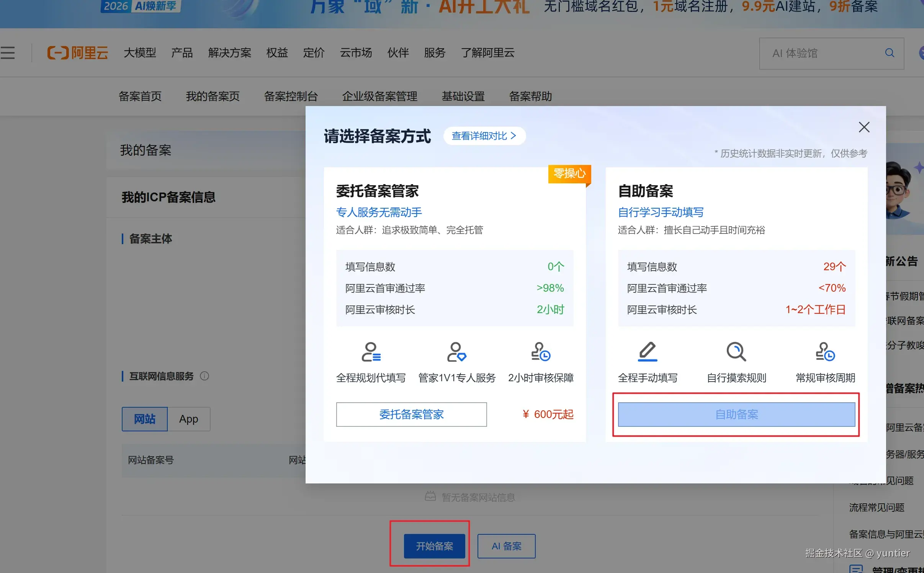Click the 委托备案管家 button
The height and width of the screenshot is (573, 924).
[411, 415]
